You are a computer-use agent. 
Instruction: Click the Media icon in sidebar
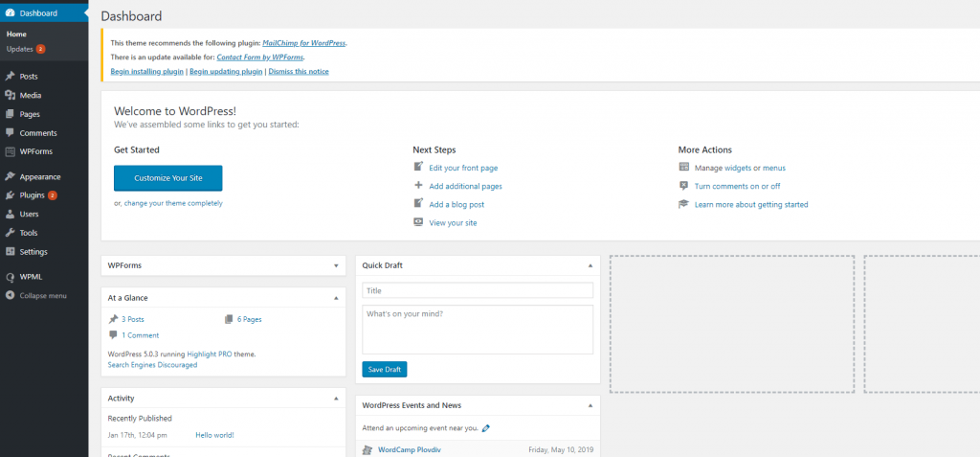tap(10, 95)
